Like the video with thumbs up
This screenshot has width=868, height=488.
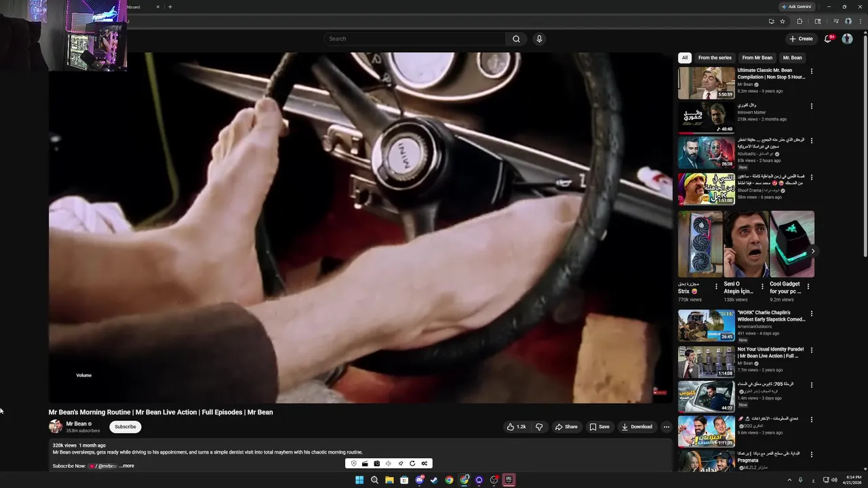pos(516,427)
